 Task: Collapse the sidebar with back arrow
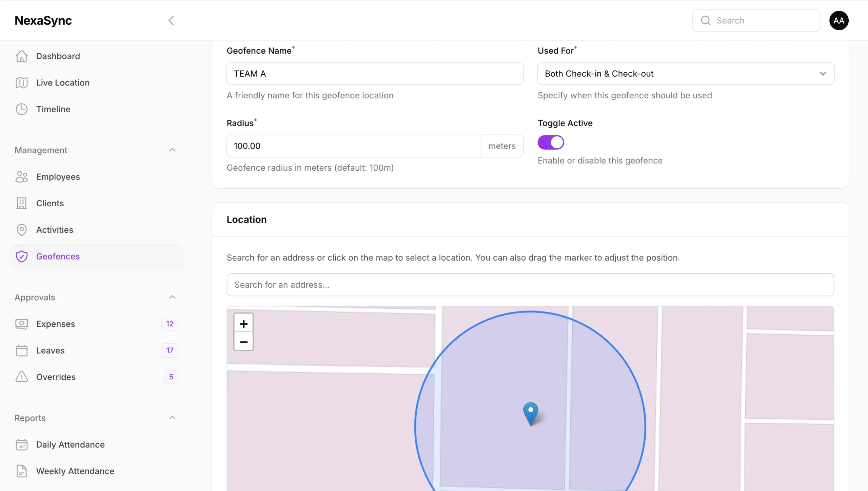171,20
